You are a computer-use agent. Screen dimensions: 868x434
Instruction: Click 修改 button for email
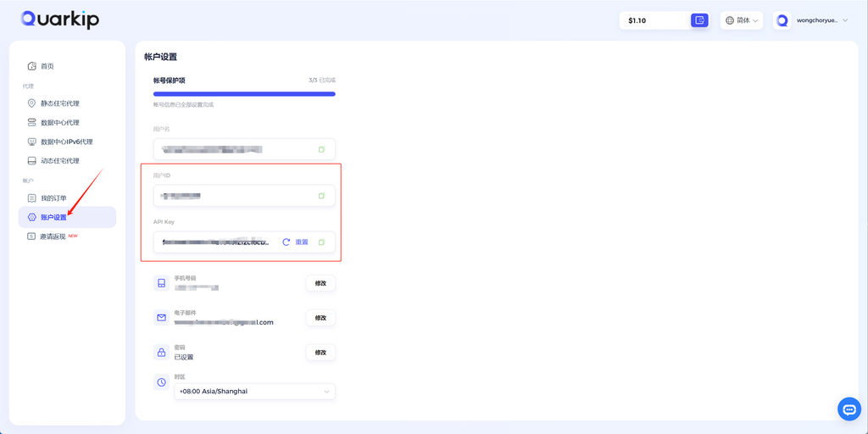tap(320, 318)
